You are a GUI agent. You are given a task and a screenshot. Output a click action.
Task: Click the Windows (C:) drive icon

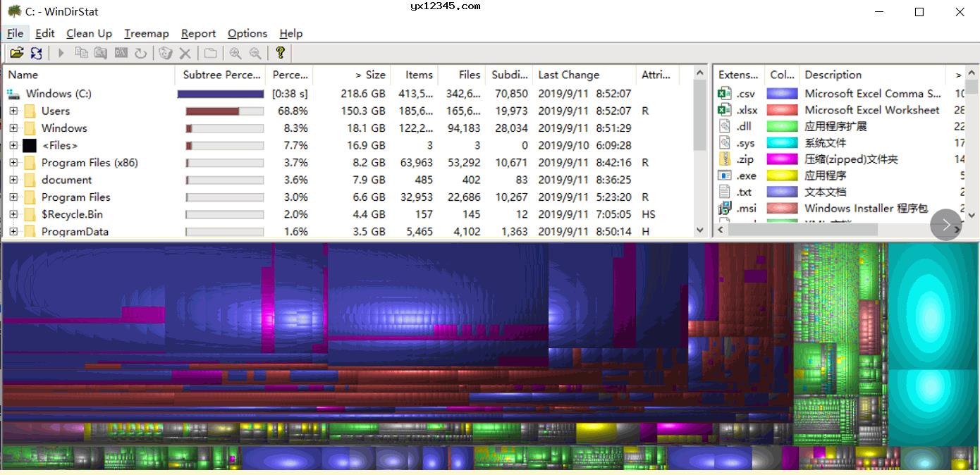point(13,94)
